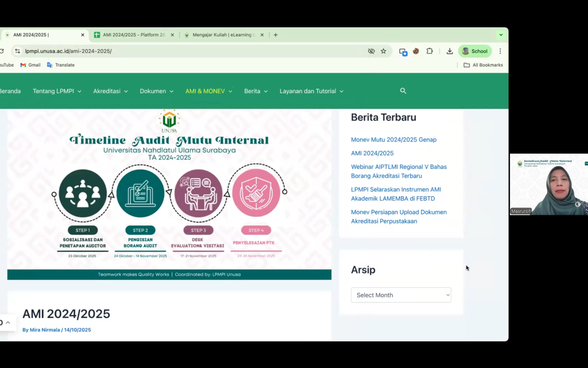Screen dimensions: 588x368
Task: Expand Tentang LPMPI menu
Action: tap(57, 91)
